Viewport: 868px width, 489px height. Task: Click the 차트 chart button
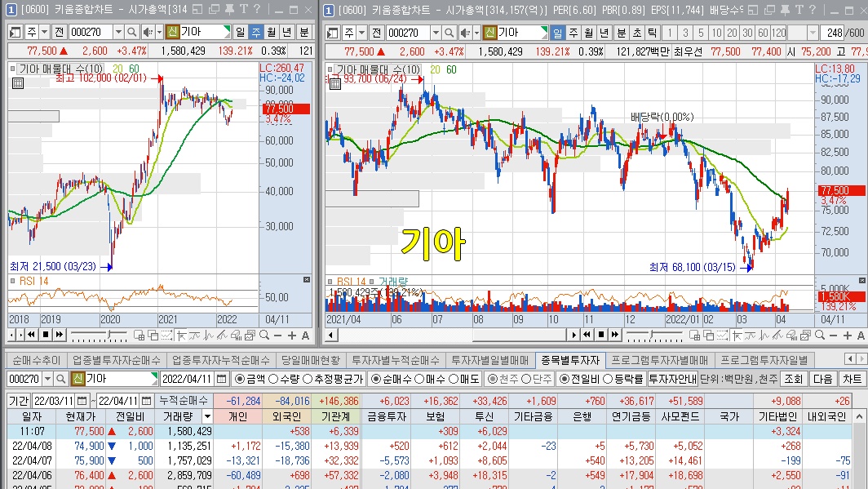852,379
